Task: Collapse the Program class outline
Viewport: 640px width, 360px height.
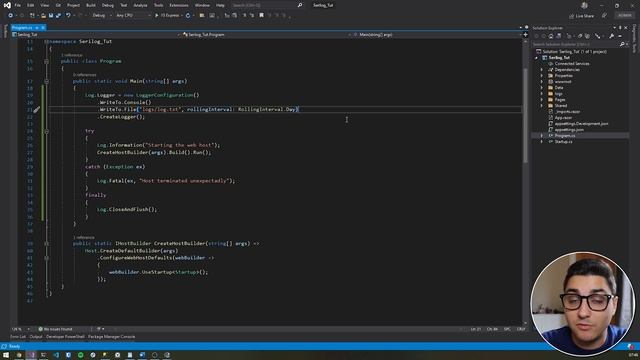Action: click(x=47, y=61)
